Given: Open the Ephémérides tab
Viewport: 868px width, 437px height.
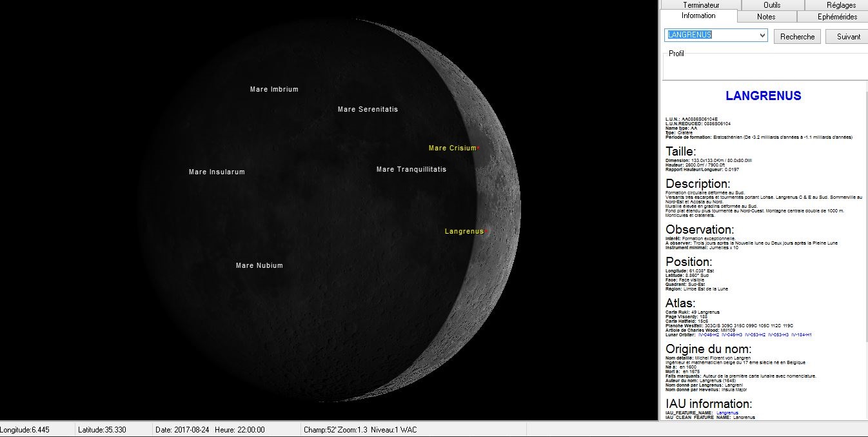Looking at the screenshot, I should (x=833, y=17).
